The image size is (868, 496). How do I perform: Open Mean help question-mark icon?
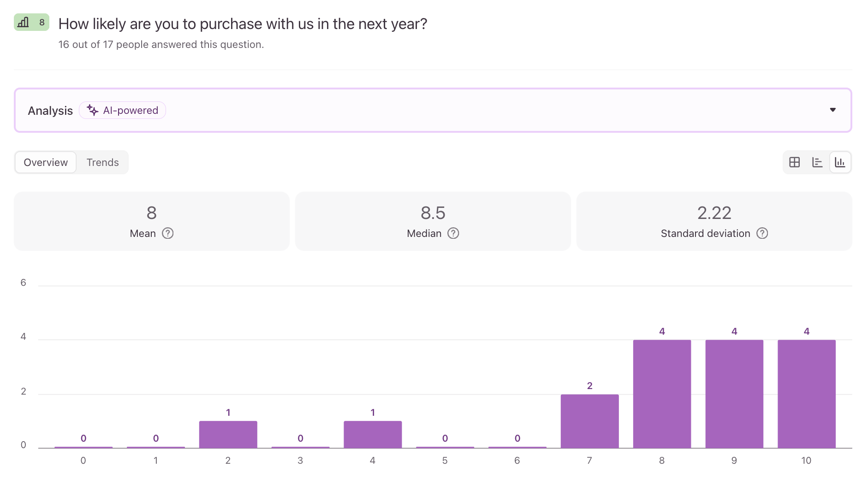click(x=168, y=233)
